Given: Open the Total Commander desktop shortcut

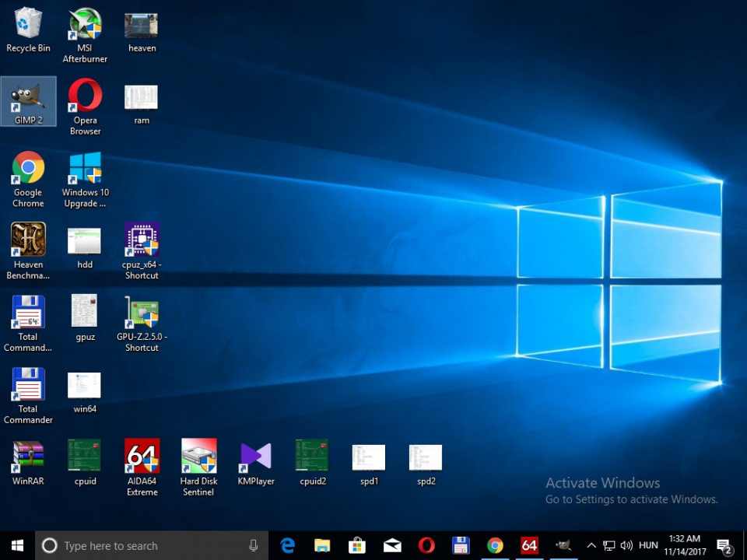Looking at the screenshot, I should (x=28, y=395).
